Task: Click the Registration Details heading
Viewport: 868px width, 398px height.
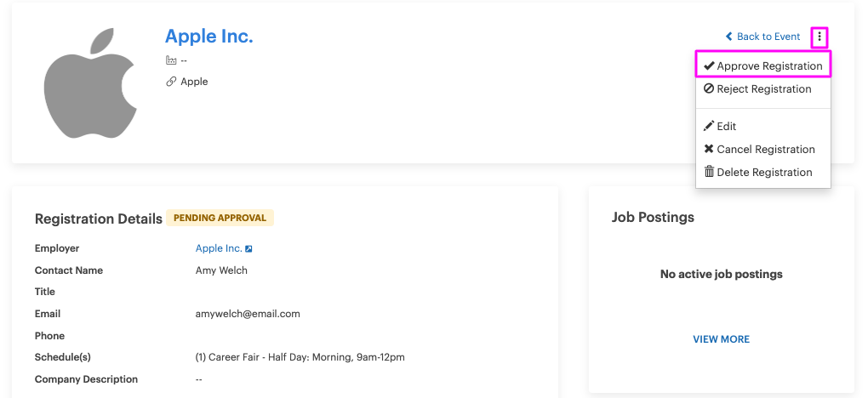Action: point(99,219)
